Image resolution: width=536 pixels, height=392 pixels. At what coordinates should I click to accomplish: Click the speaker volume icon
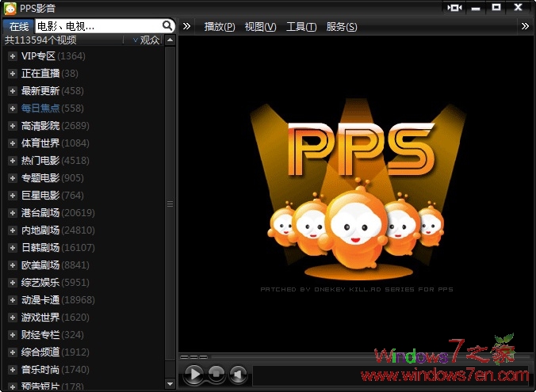pos(238,374)
